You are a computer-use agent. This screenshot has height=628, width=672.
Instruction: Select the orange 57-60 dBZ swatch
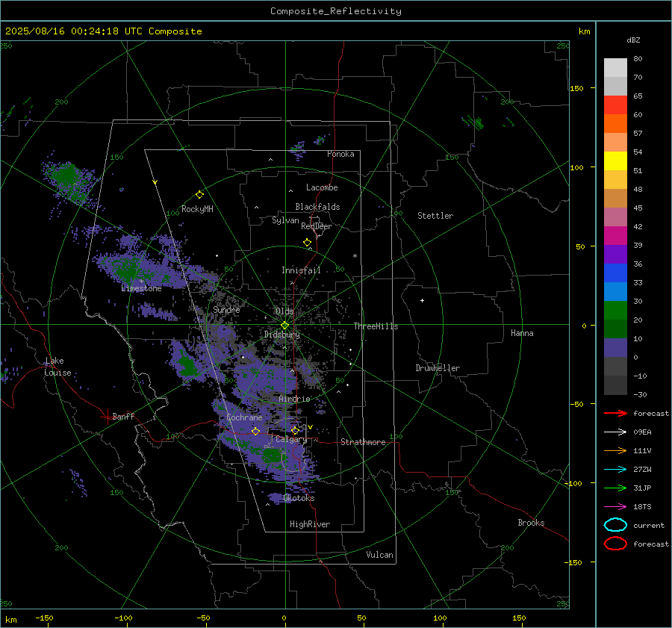click(x=615, y=123)
